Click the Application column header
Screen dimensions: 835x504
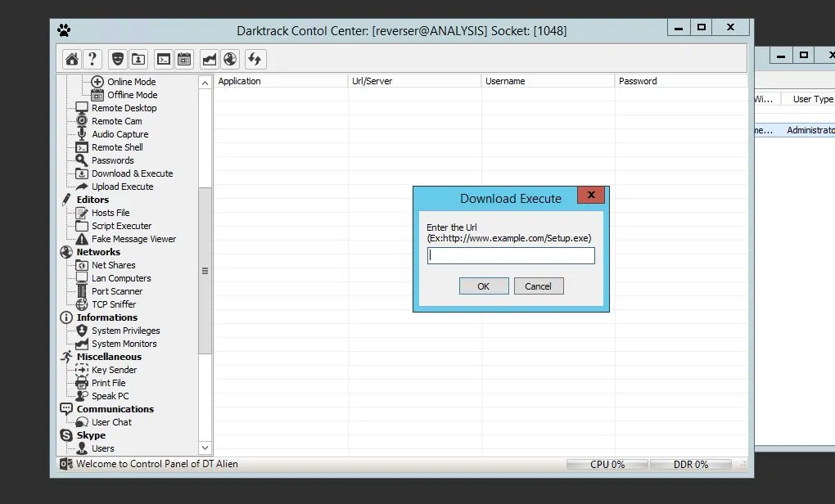coord(281,81)
